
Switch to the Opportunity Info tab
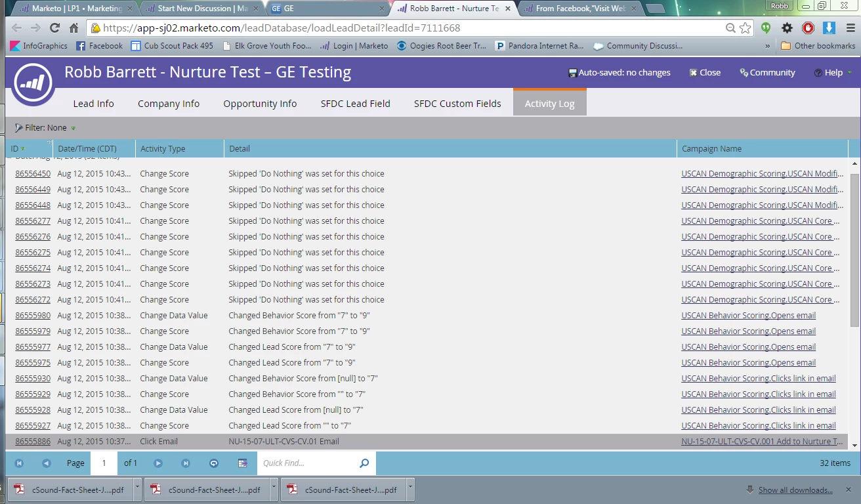tap(260, 104)
